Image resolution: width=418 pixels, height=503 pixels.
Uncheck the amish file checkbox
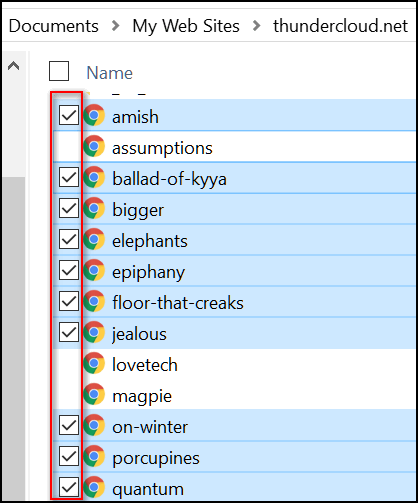click(69, 115)
